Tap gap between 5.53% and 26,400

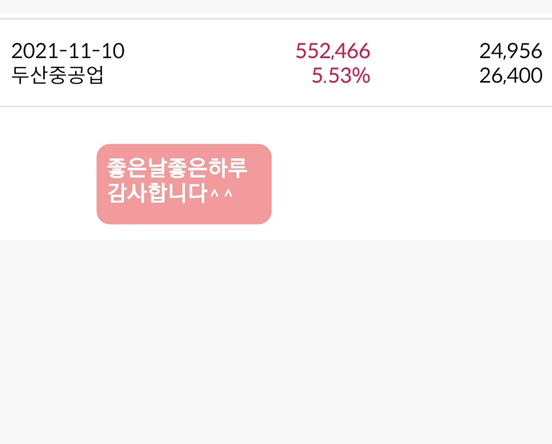[x=425, y=76]
